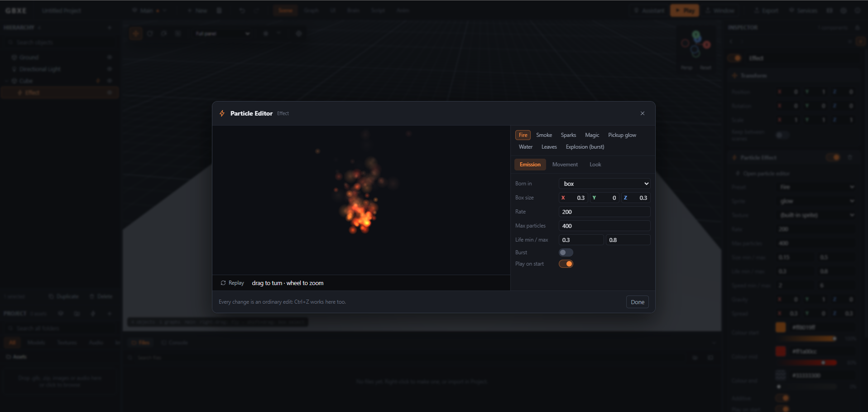The height and width of the screenshot is (412, 868).
Task: Open the Look tab
Action: click(x=595, y=165)
